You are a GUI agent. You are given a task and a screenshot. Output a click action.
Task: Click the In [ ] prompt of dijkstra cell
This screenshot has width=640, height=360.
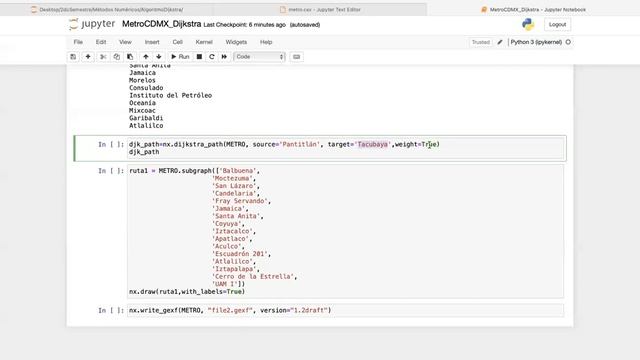point(111,144)
